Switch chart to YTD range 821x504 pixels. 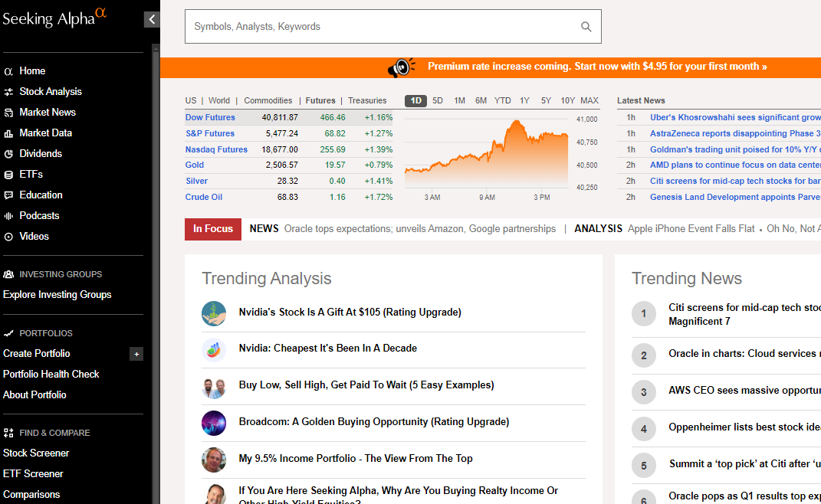[x=503, y=100]
